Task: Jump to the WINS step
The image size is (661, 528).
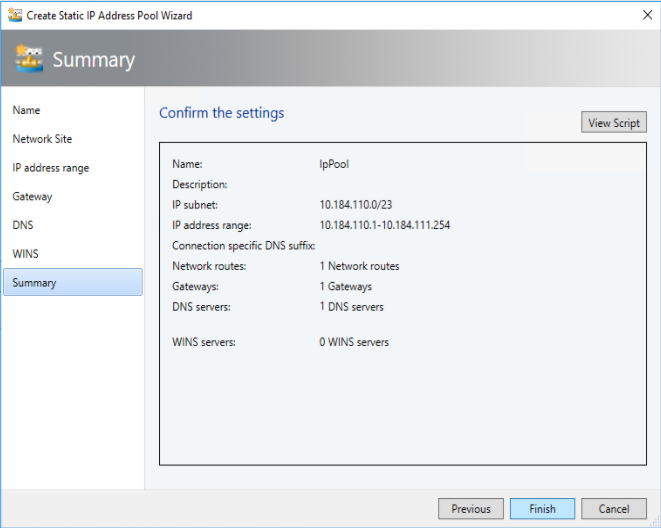Action: pos(25,254)
